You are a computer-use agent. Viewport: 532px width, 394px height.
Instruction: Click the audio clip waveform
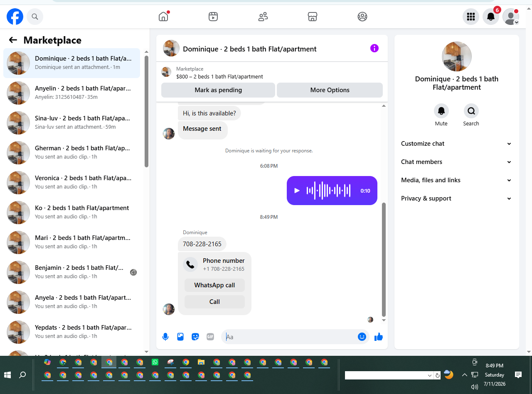329,191
